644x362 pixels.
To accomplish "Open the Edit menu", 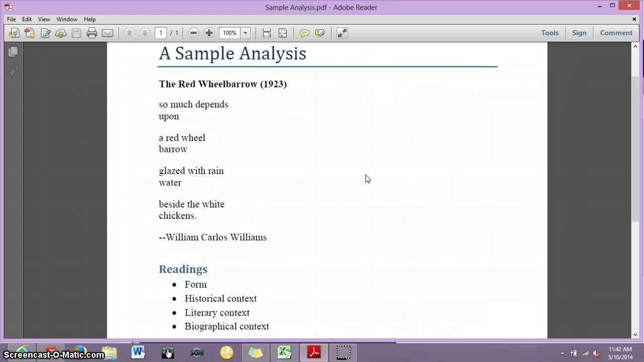I will coord(27,19).
